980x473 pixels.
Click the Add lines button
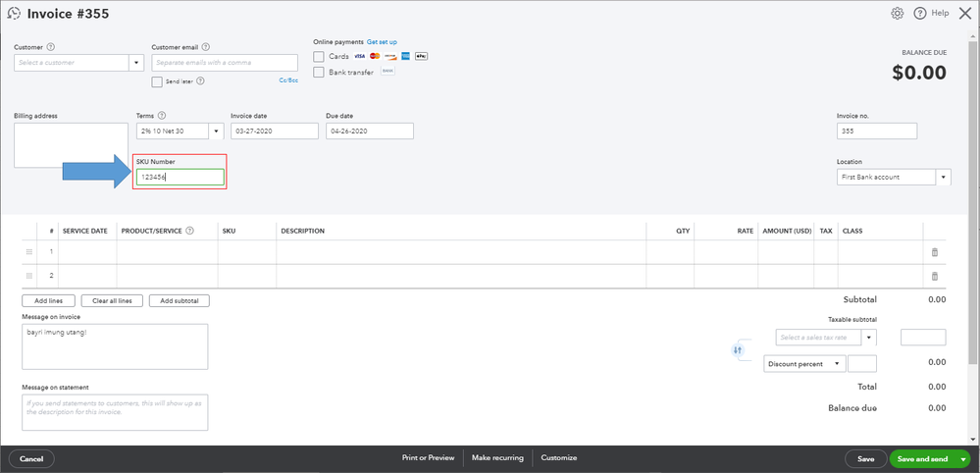click(x=48, y=300)
